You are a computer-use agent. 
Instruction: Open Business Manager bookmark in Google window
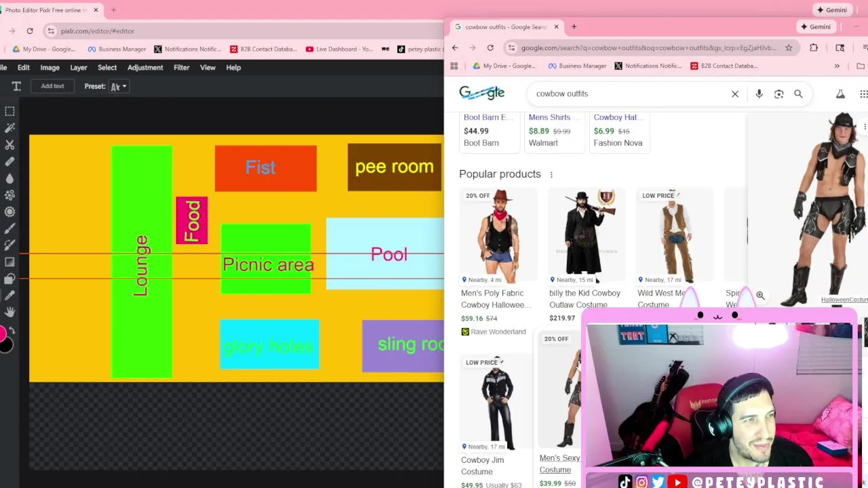(577, 66)
